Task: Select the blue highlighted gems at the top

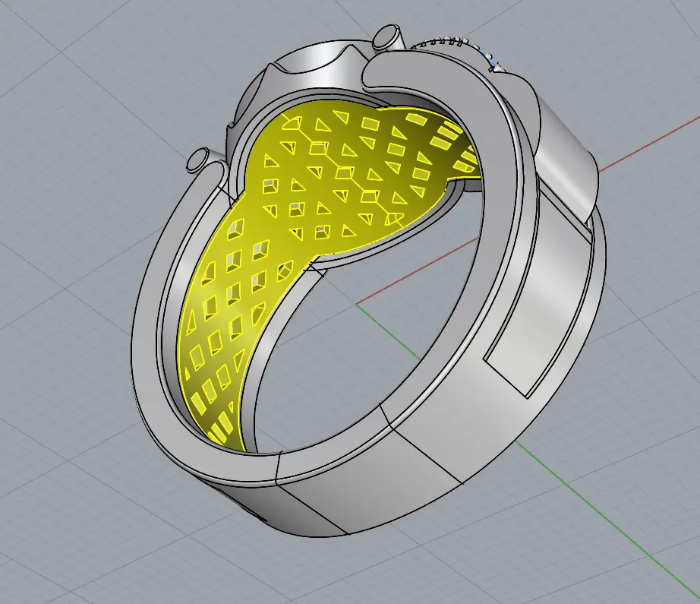Action: pos(495,64)
